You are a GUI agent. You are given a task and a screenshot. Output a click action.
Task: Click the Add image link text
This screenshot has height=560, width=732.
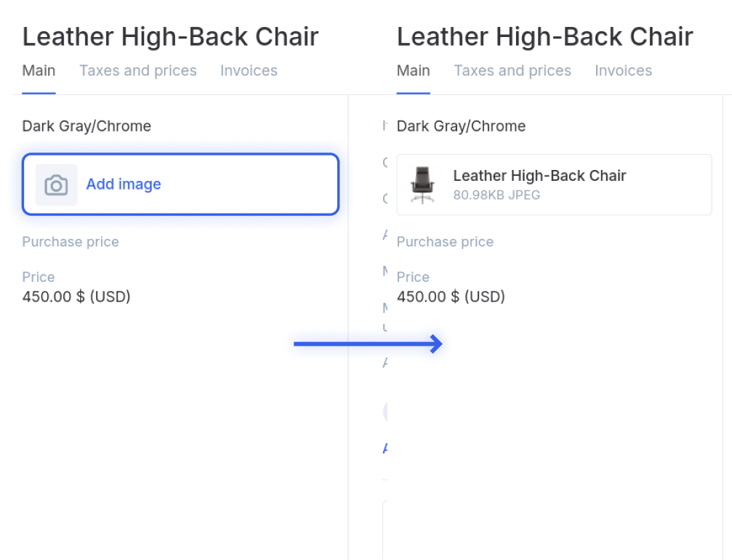point(124,184)
